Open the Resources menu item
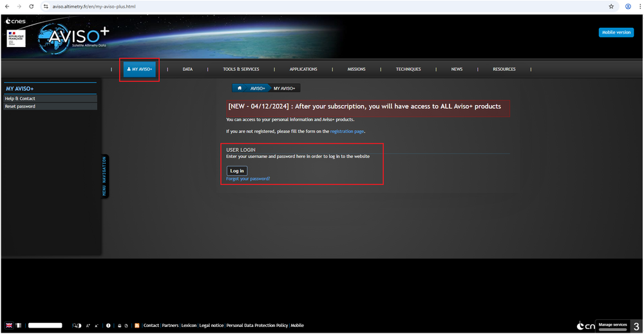 [x=504, y=69]
